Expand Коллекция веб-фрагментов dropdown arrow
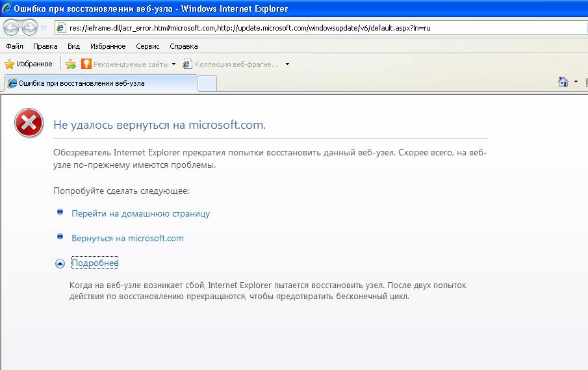588x370 pixels. coord(287,64)
